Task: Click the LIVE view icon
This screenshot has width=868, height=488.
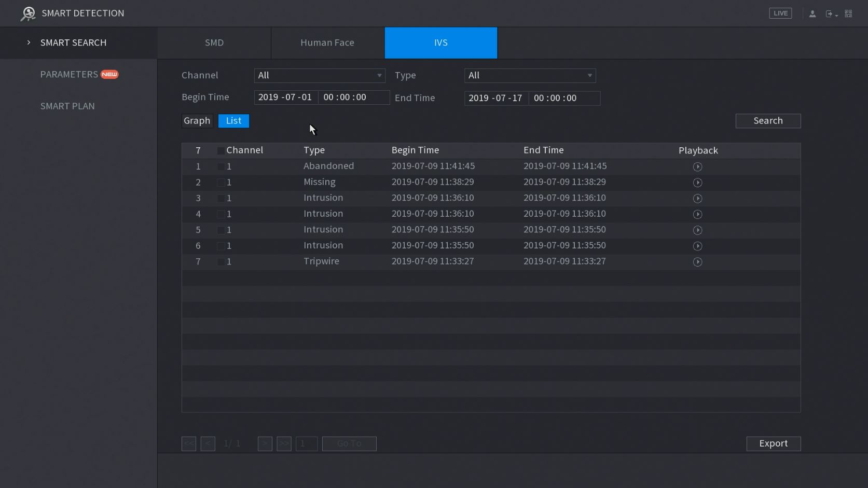Action: pyautogui.click(x=780, y=13)
